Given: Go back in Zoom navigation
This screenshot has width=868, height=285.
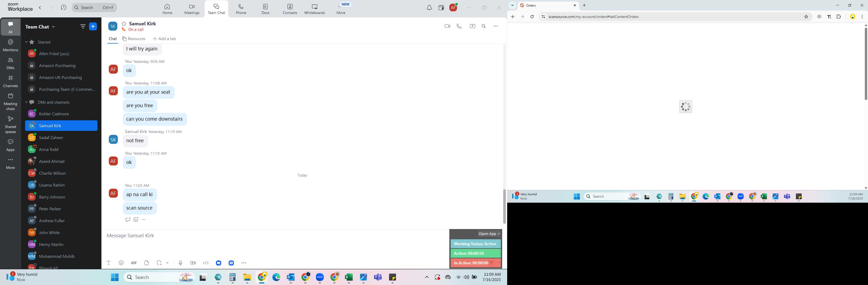Looking at the screenshot, I should coord(40,7).
